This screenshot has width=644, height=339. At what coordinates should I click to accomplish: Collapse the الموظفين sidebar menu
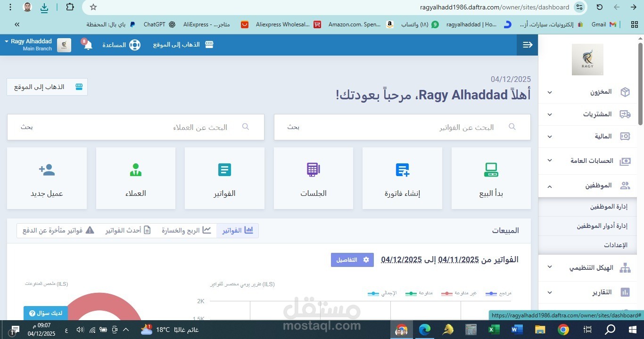click(550, 186)
